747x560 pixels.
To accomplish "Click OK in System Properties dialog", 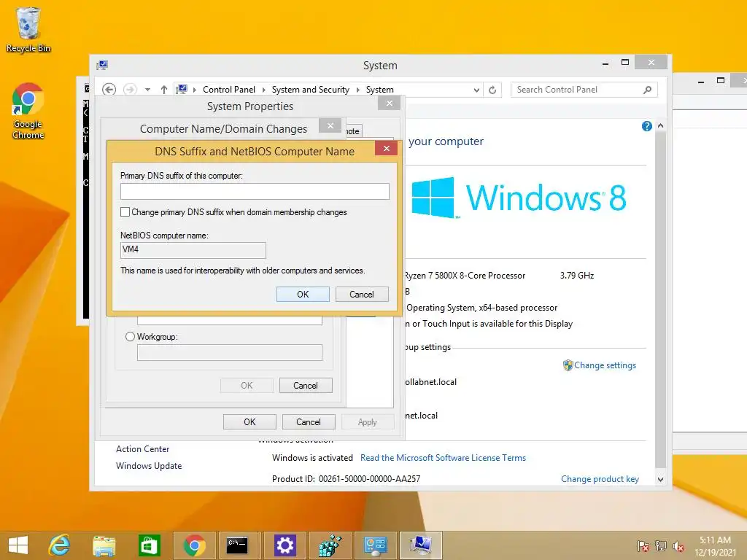I will pyautogui.click(x=249, y=422).
